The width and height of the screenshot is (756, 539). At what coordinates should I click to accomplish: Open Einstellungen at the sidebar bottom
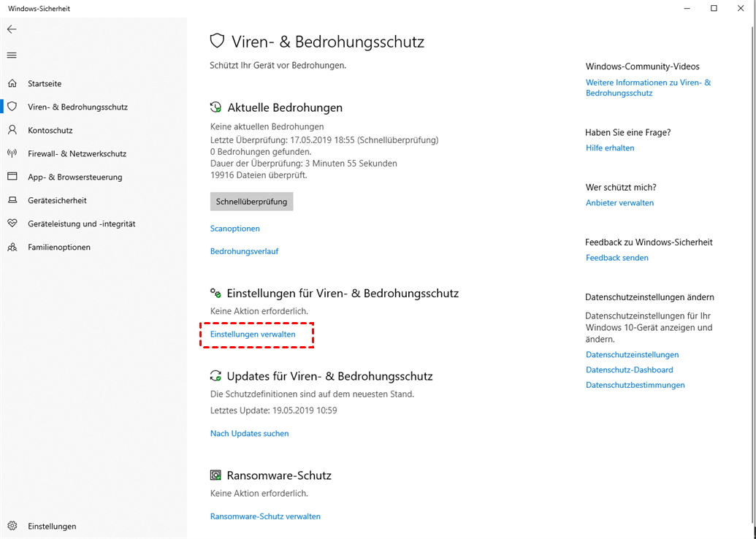tap(52, 526)
